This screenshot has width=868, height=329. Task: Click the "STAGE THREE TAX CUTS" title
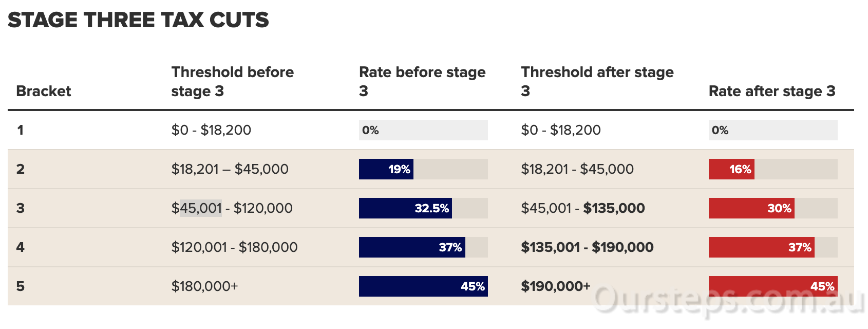point(138,20)
